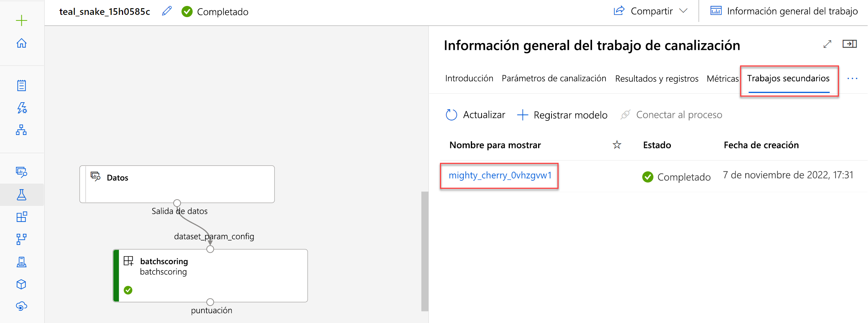Open the mighty_cherry_0vhzgvw1 job link

coord(500,175)
